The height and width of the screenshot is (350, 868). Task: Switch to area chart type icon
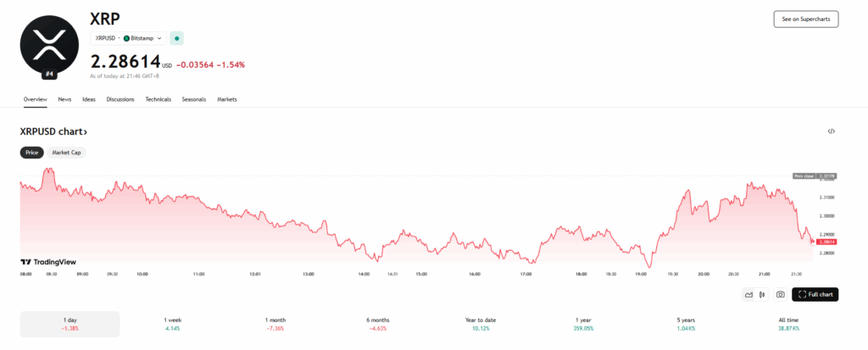pyautogui.click(x=749, y=295)
